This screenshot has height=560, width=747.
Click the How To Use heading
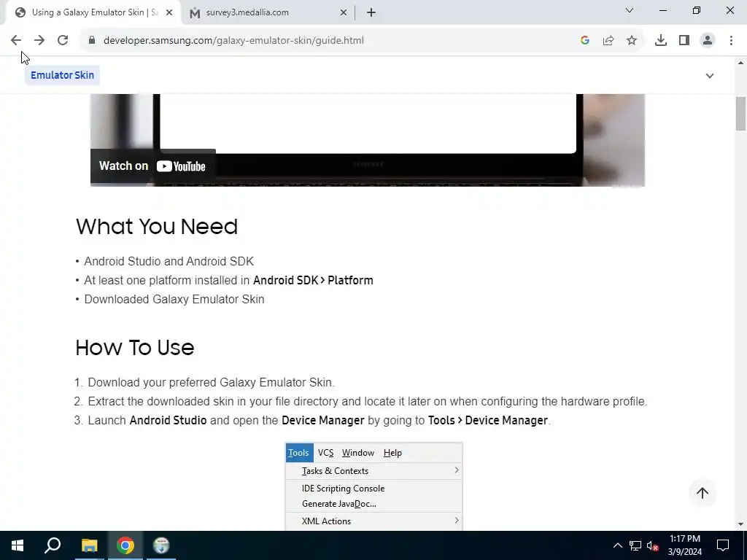point(135,348)
